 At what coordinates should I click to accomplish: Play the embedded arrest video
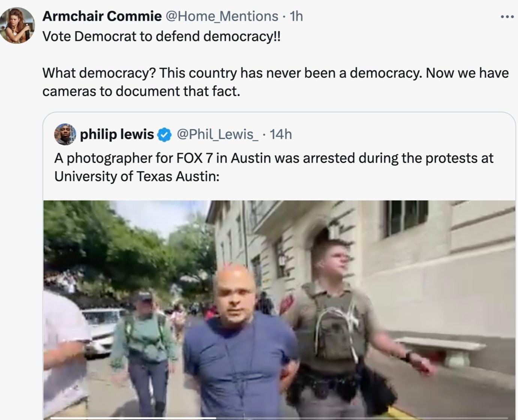click(279, 310)
